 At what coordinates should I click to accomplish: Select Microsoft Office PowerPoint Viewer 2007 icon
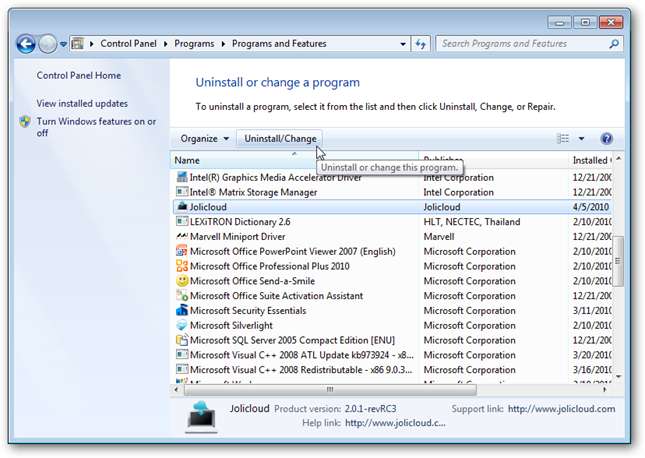(x=182, y=251)
